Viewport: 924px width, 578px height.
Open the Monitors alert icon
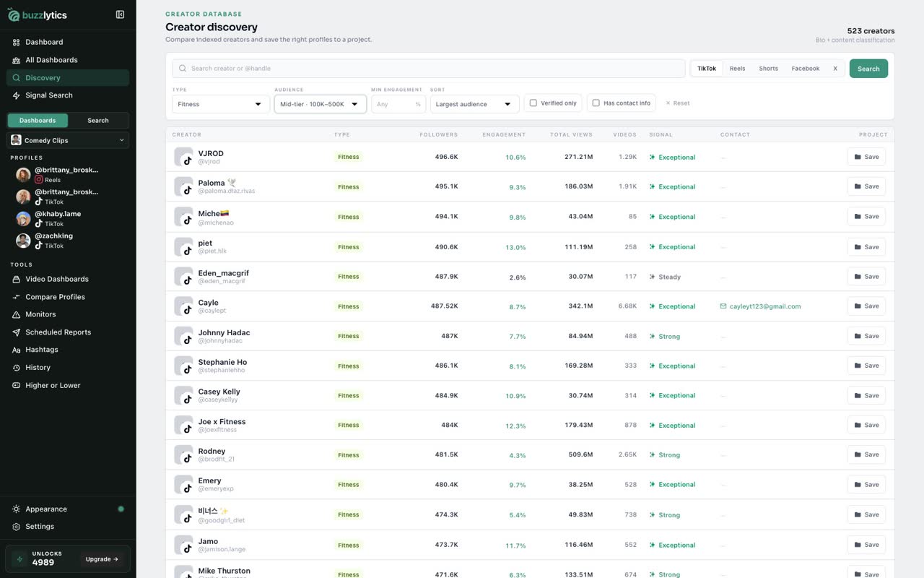tap(16, 314)
